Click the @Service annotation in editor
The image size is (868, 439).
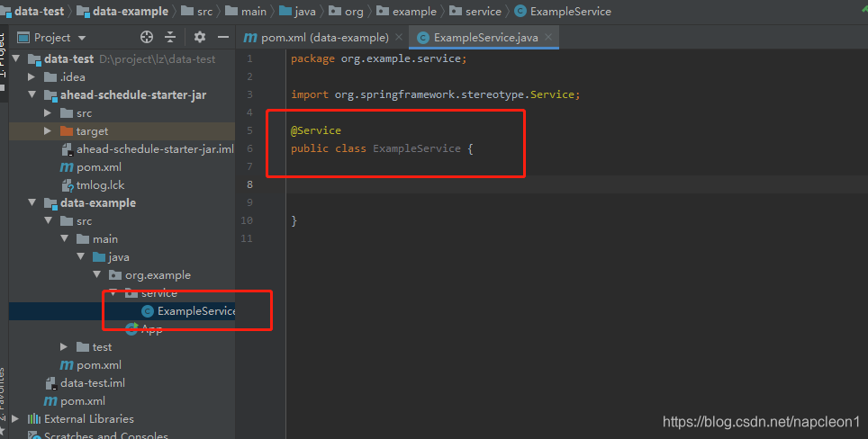[316, 130]
